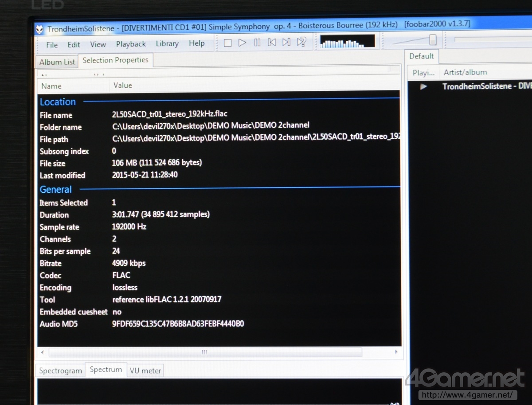The width and height of the screenshot is (532, 405).
Task: Switch to the Spectrogram tab
Action: coord(61,371)
